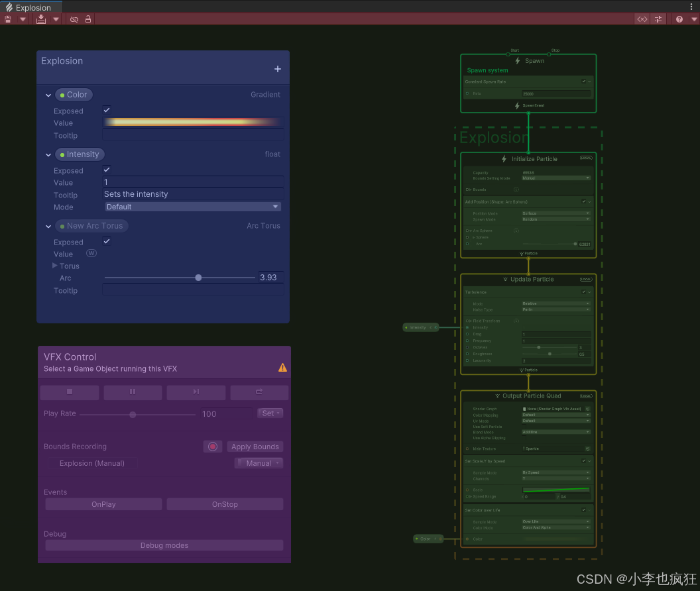
Task: Open the Position Mode dropdown set to Surface
Action: coord(556,213)
